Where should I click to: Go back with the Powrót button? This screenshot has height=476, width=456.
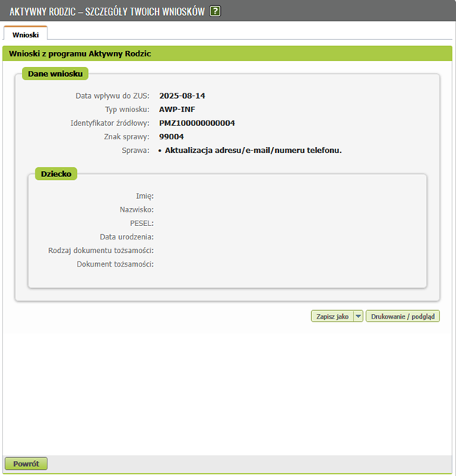[x=26, y=463]
